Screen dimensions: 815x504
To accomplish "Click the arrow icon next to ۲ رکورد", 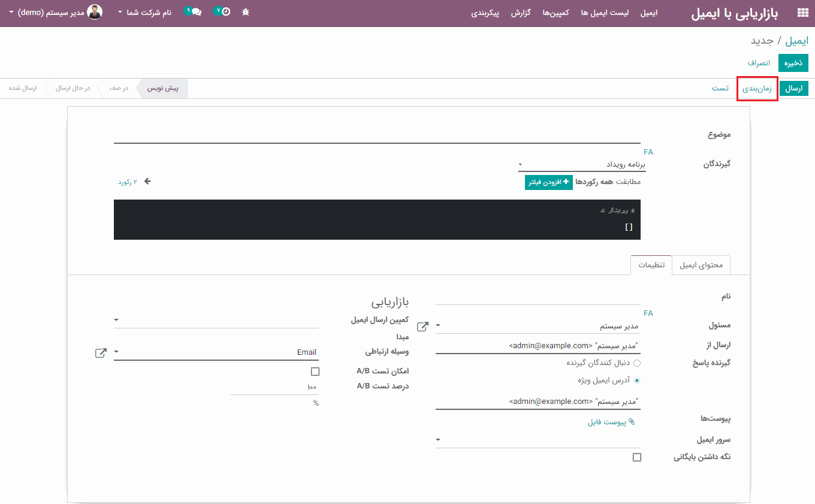I will coord(147,181).
